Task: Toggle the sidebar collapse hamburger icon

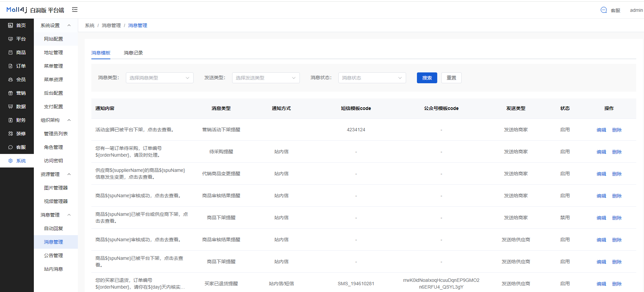Action: tap(75, 10)
